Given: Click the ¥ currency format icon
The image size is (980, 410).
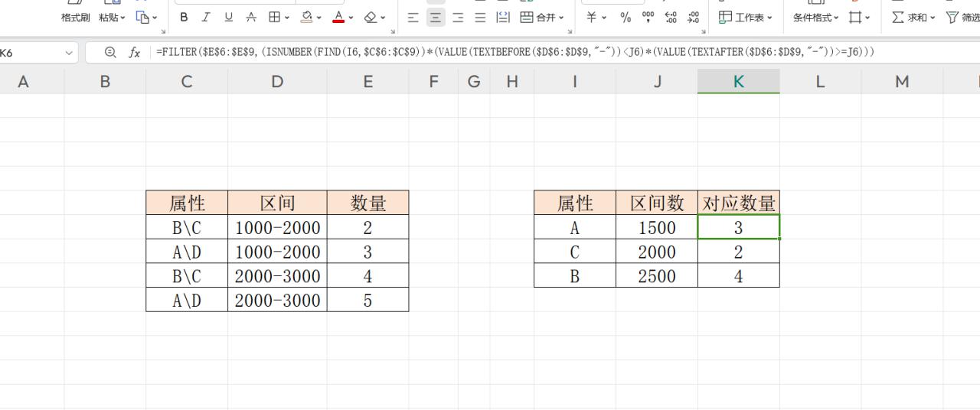Looking at the screenshot, I should pos(592,17).
